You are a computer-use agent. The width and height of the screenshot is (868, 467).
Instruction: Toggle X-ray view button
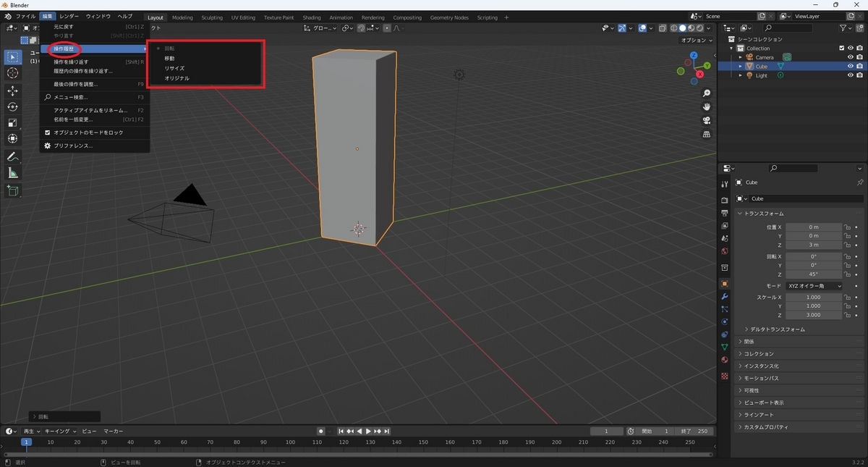tap(662, 28)
